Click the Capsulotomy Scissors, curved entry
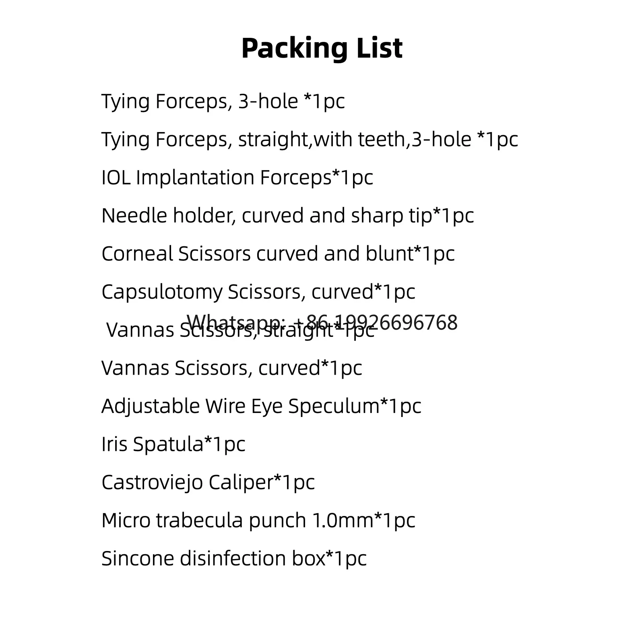 [x=258, y=292]
